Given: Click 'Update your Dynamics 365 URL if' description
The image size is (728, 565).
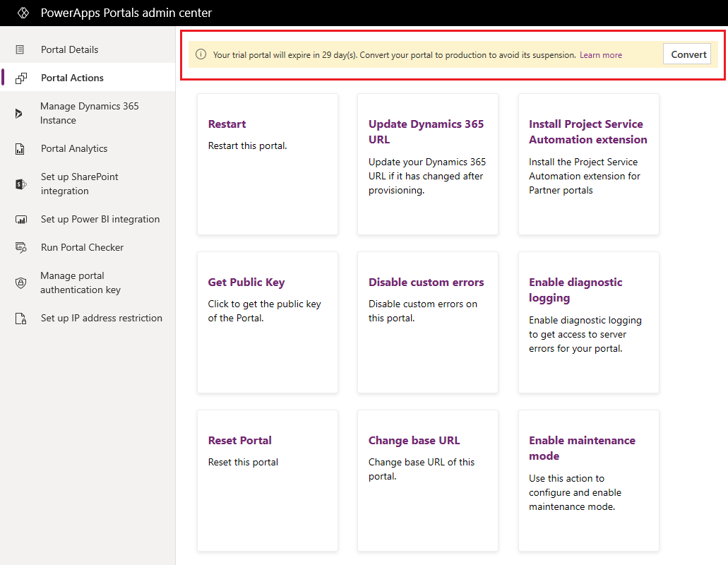Looking at the screenshot, I should (x=426, y=176).
